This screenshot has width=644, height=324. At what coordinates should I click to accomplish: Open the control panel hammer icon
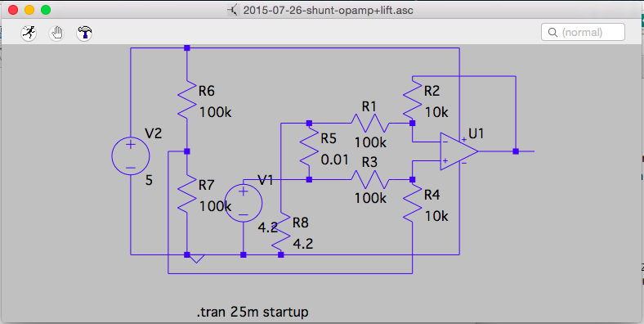tap(84, 33)
